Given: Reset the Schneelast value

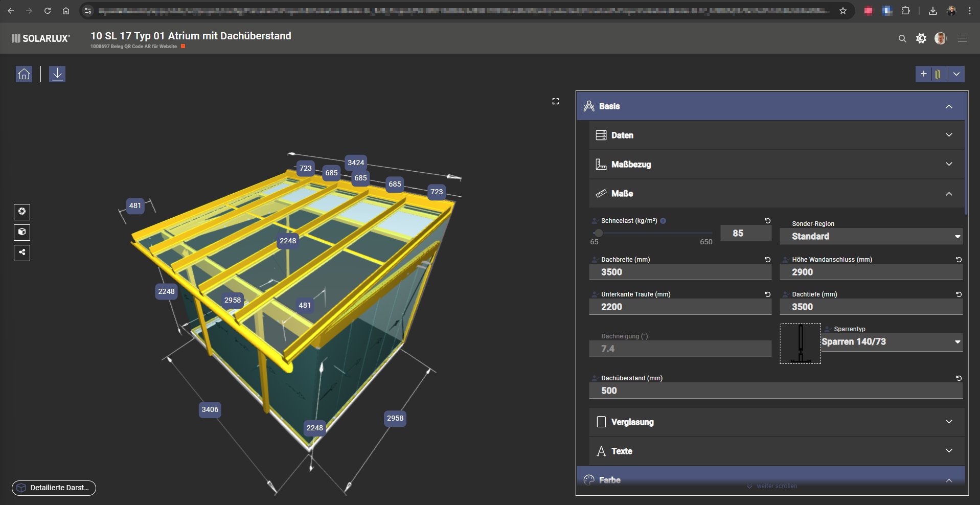Looking at the screenshot, I should pos(767,221).
